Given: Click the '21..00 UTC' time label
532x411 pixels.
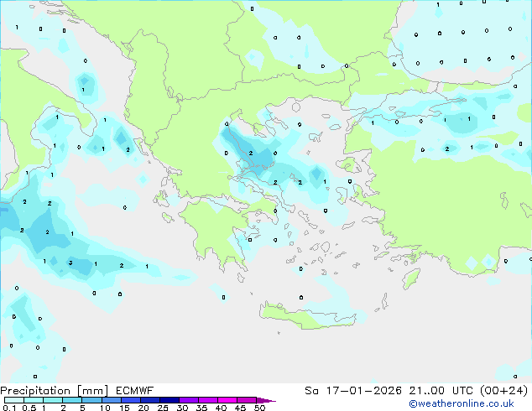Looking at the screenshot, I should (x=443, y=391).
